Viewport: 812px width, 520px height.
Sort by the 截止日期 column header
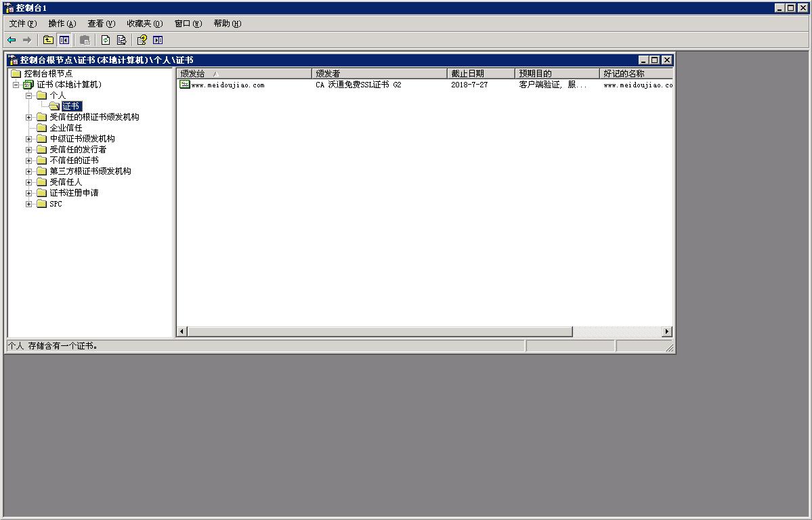[x=481, y=73]
